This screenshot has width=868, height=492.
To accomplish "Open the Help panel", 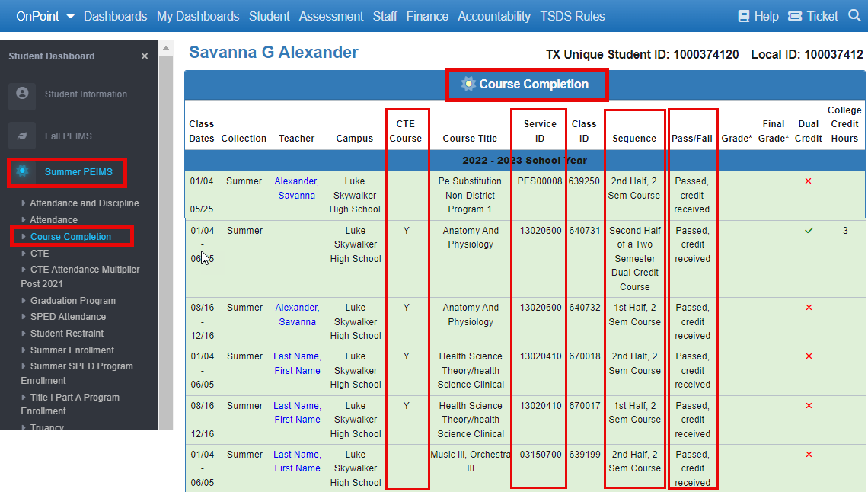I will (x=758, y=15).
